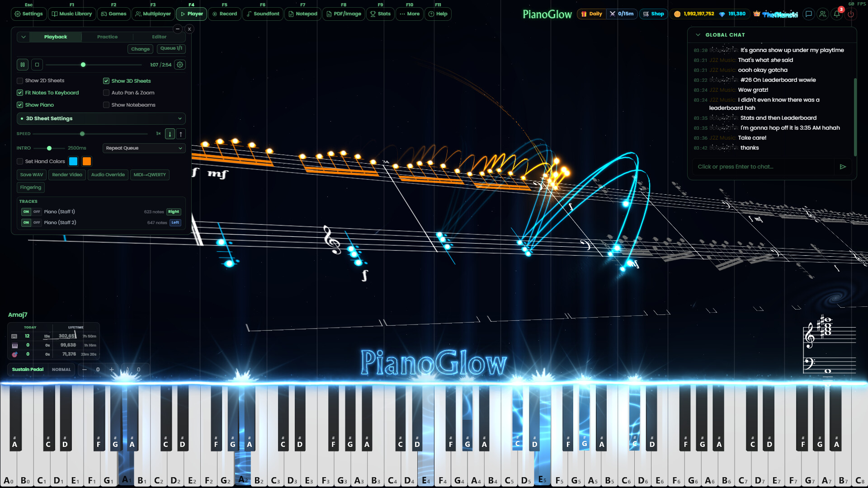Enable Auto Pan & Zoom
Viewport: 868px width, 488px height.
pyautogui.click(x=106, y=93)
